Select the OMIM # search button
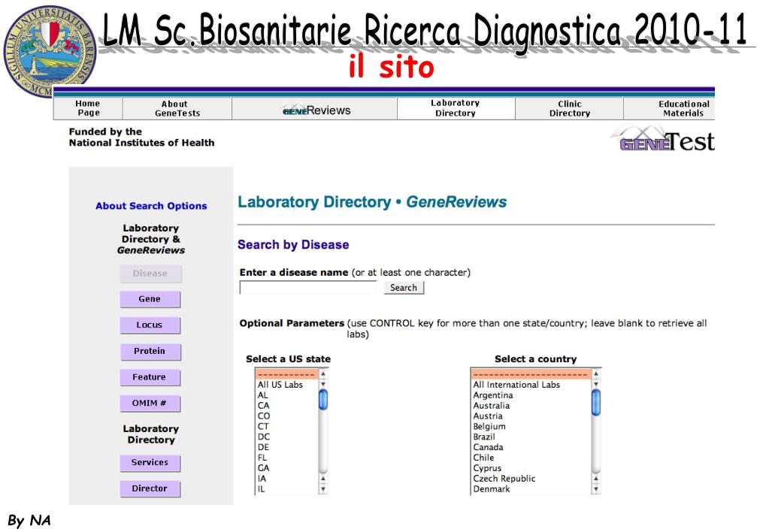Screen dimensions: 769x532 point(150,403)
